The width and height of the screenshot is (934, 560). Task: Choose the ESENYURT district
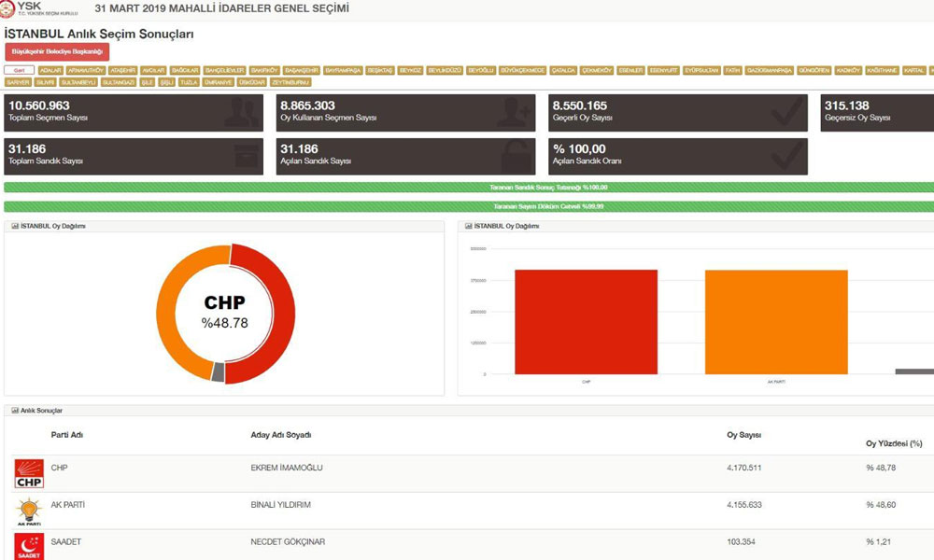click(x=663, y=70)
